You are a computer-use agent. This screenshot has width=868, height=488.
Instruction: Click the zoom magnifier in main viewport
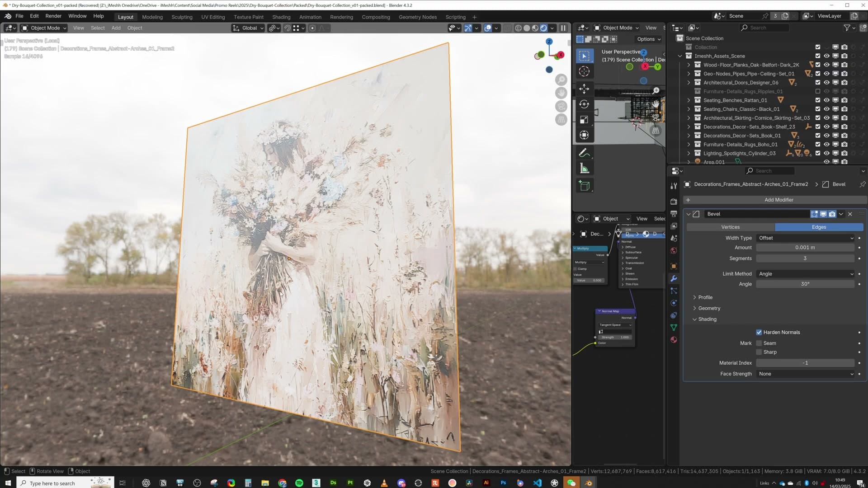pyautogui.click(x=561, y=80)
